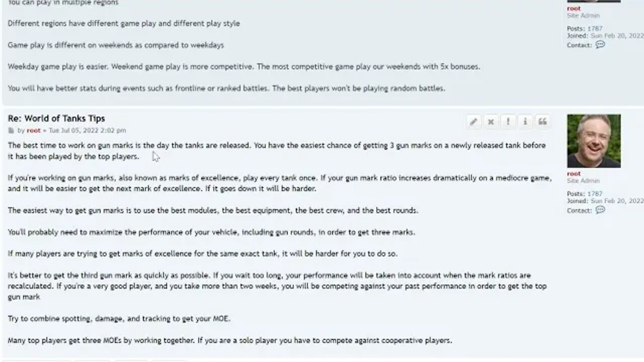644x362 pixels.
Task: Open the Contact bubble in the upper post profile
Action: [600, 45]
